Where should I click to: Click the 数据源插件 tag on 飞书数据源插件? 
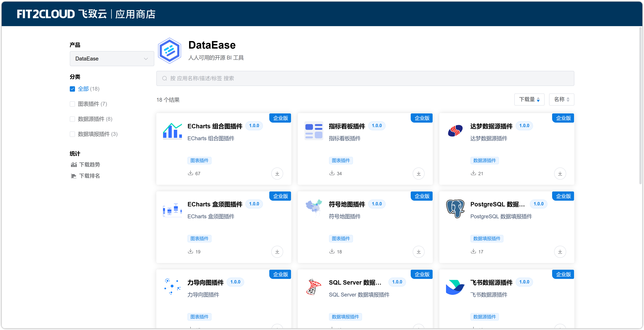(485, 317)
